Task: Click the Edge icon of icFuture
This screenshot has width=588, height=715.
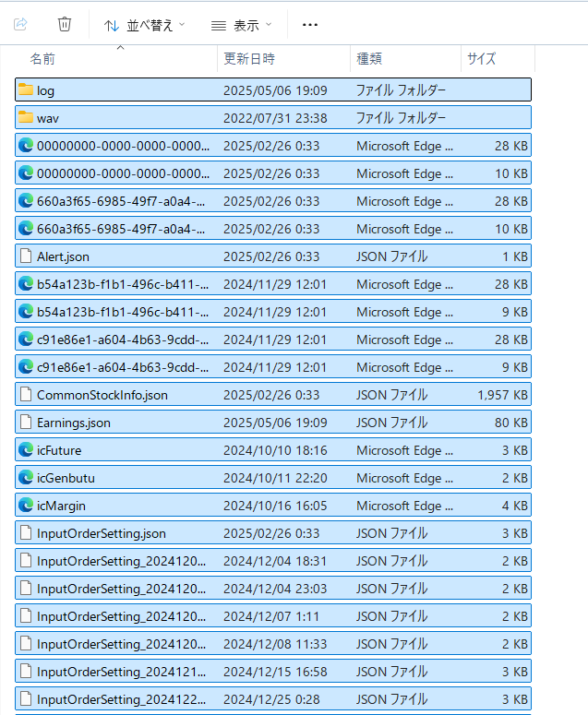Action: coord(26,450)
